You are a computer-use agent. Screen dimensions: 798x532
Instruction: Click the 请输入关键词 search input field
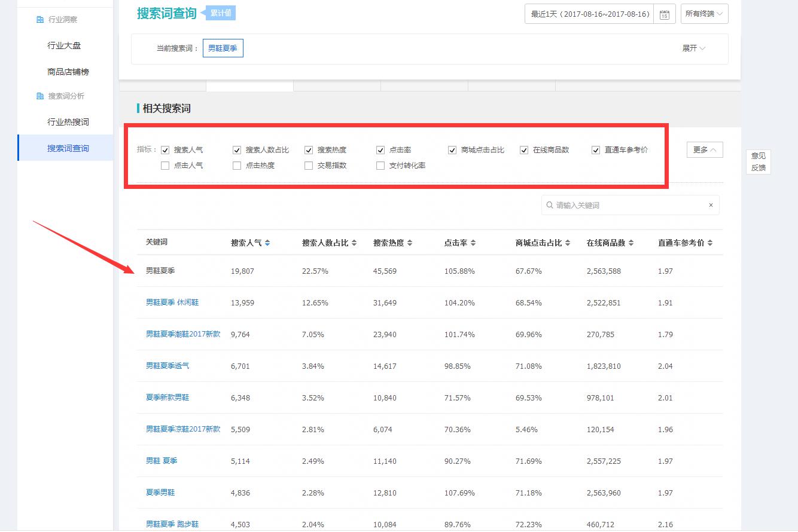[628, 205]
